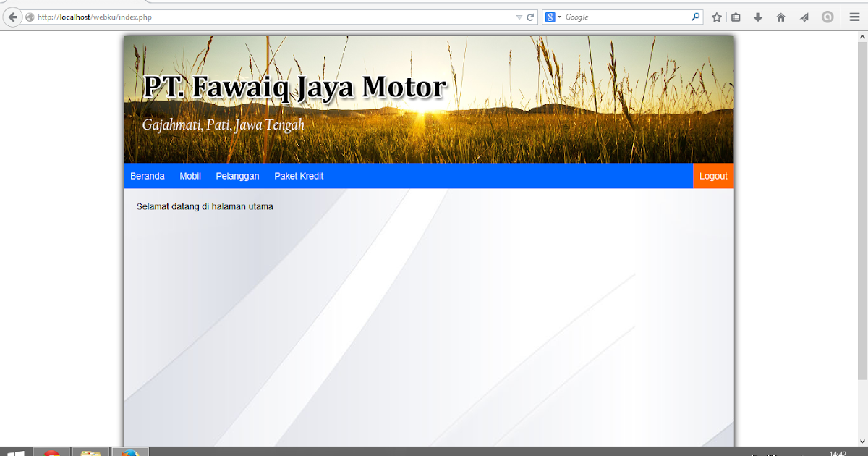Switch to the Paket Kredit section
The image size is (868, 456).
(x=299, y=176)
